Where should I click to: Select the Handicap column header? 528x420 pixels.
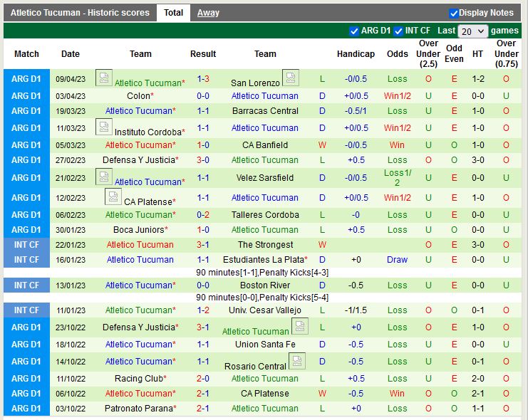pyautogui.click(x=356, y=54)
